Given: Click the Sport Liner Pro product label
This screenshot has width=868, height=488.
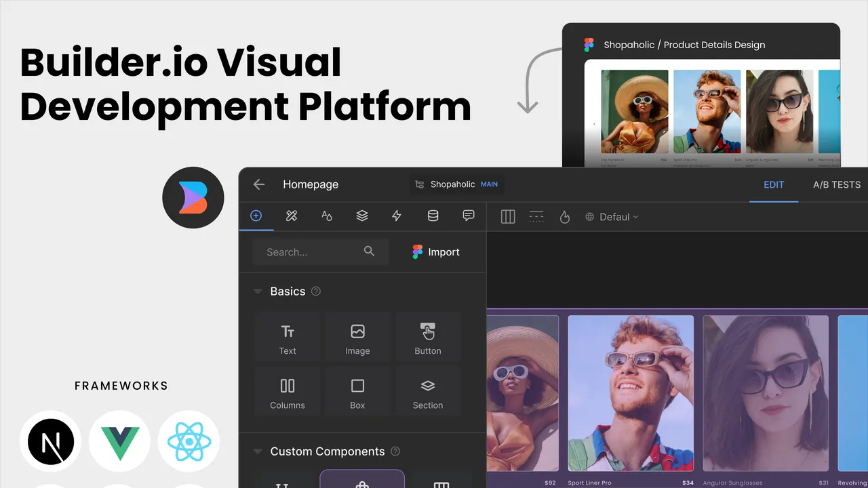Looking at the screenshot, I should point(589,483).
